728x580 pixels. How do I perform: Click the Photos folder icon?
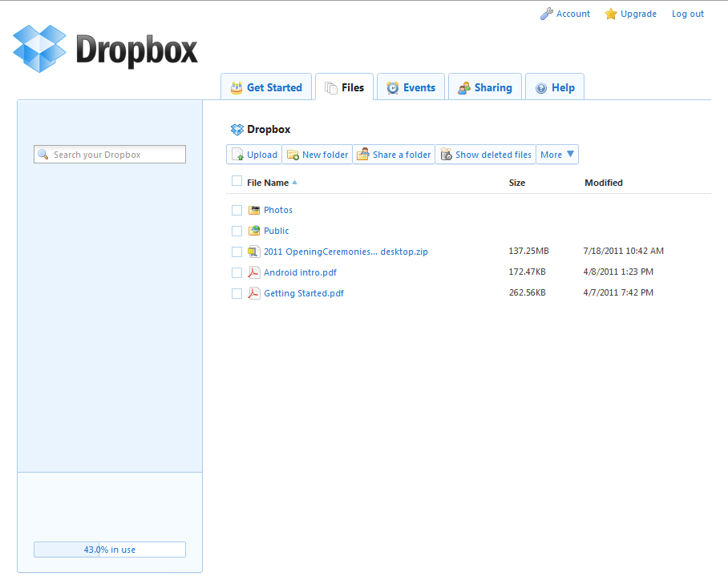[x=254, y=210]
